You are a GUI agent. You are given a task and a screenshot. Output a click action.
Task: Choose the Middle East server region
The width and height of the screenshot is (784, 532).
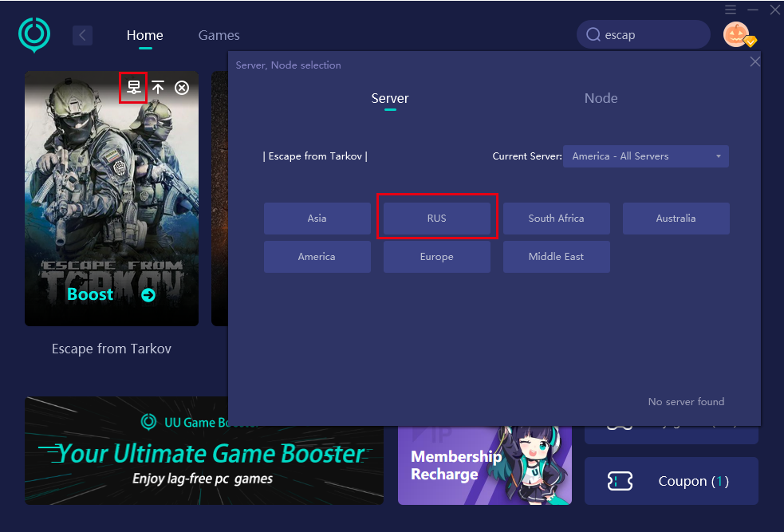click(556, 257)
